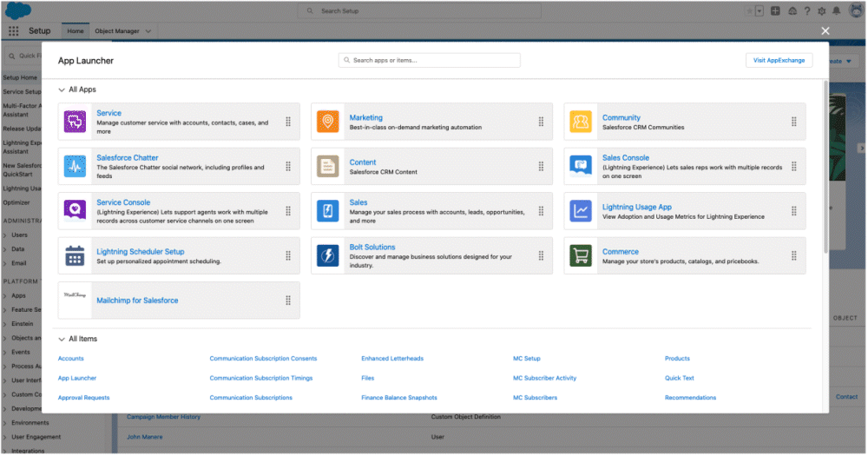Viewport: 868px width, 456px height.
Task: Open the user avatar profile icon
Action: (857, 10)
